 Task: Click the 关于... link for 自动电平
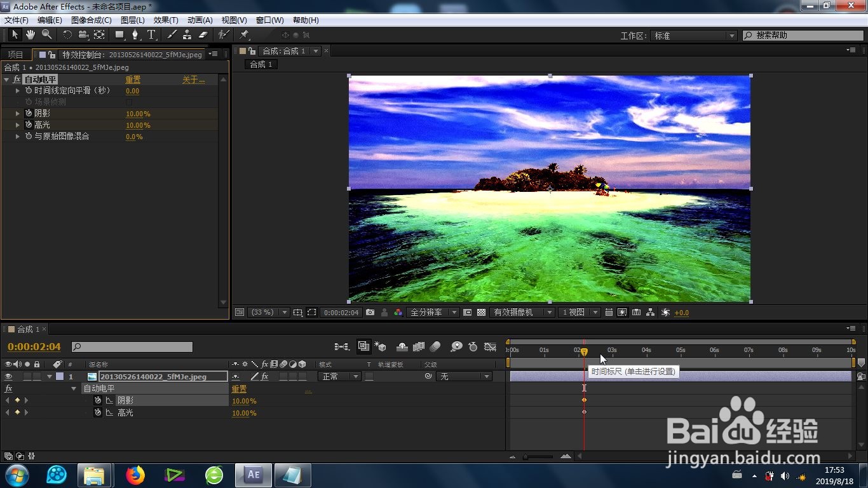tap(193, 80)
